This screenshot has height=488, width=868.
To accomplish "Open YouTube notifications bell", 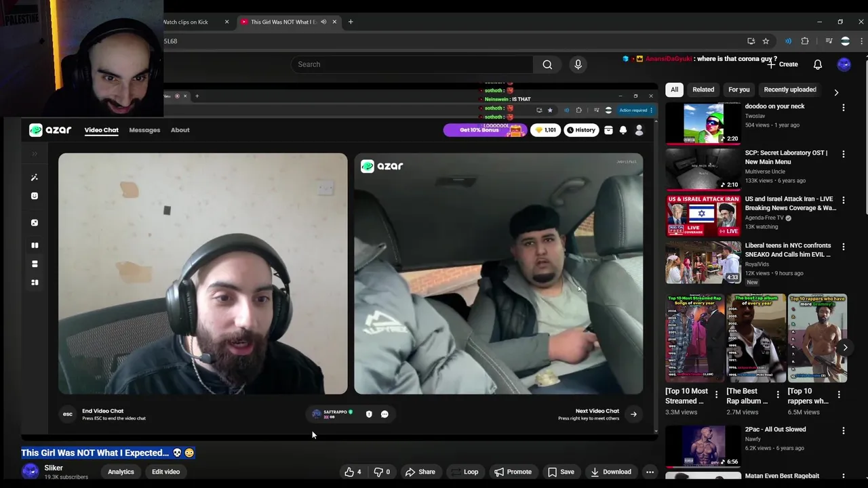I will 818,64.
